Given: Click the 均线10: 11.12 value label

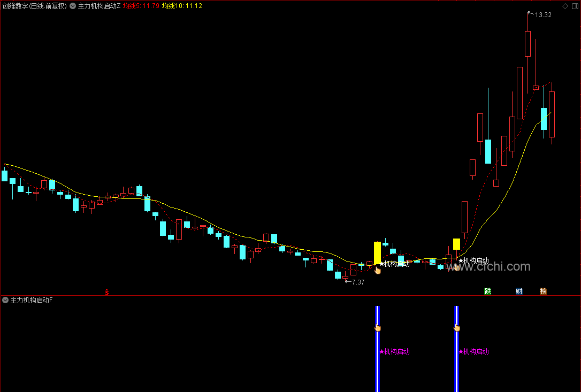Looking at the screenshot, I should [x=182, y=6].
